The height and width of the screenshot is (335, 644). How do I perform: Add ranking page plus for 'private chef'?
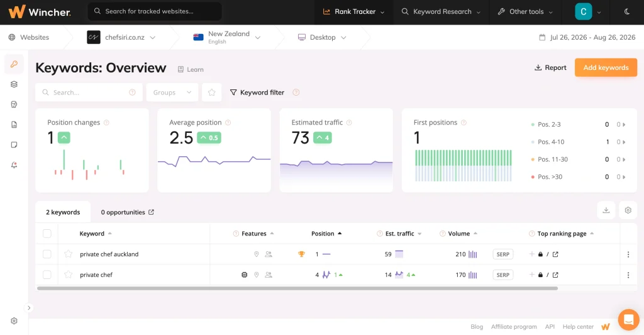532,275
